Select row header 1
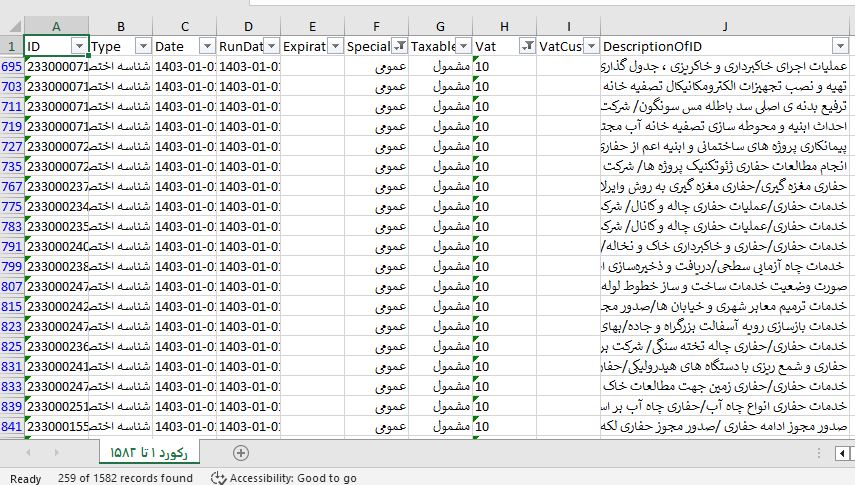Image resolution: width=855 pixels, height=485 pixels. coord(12,46)
